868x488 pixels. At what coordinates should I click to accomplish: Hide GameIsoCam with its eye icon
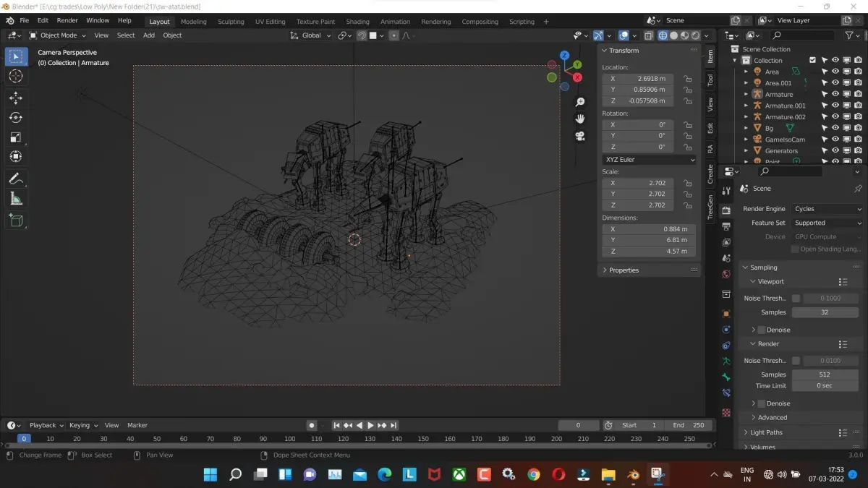[x=835, y=140]
